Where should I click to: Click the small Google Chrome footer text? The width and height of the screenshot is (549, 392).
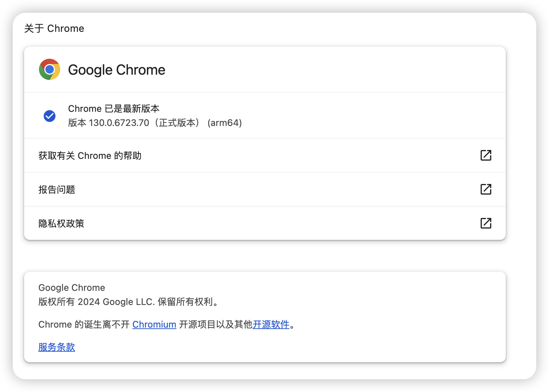(x=72, y=288)
